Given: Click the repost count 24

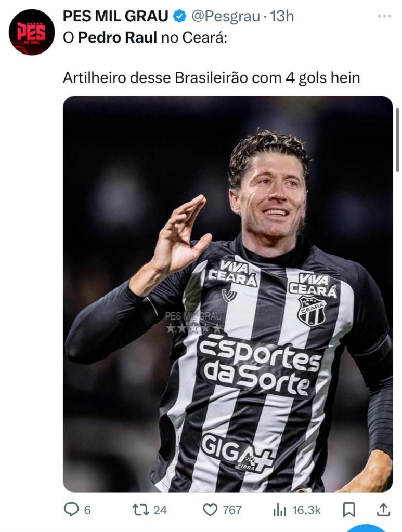Looking at the screenshot, I should (160, 510).
